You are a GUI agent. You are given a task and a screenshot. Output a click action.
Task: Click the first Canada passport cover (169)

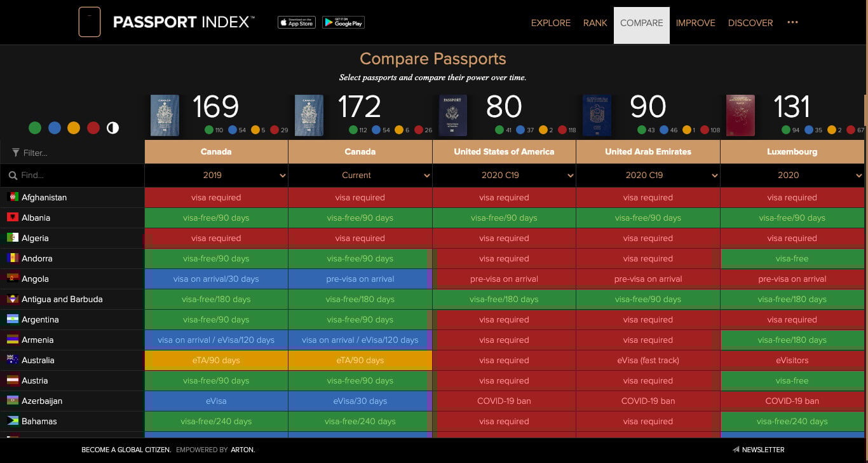(165, 116)
